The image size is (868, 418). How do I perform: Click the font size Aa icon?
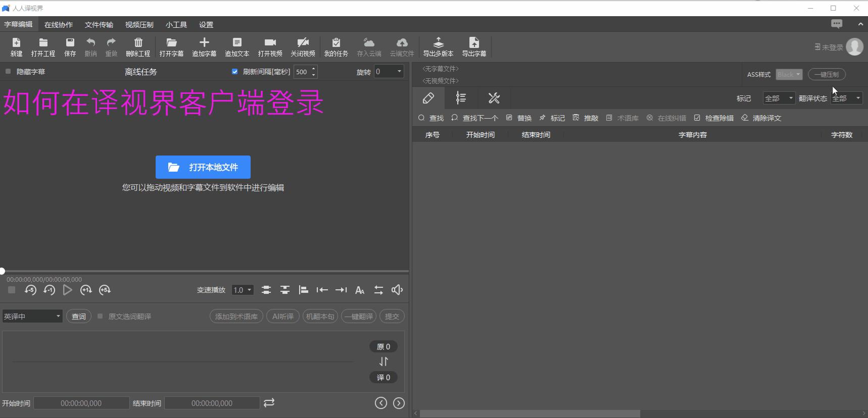point(360,290)
